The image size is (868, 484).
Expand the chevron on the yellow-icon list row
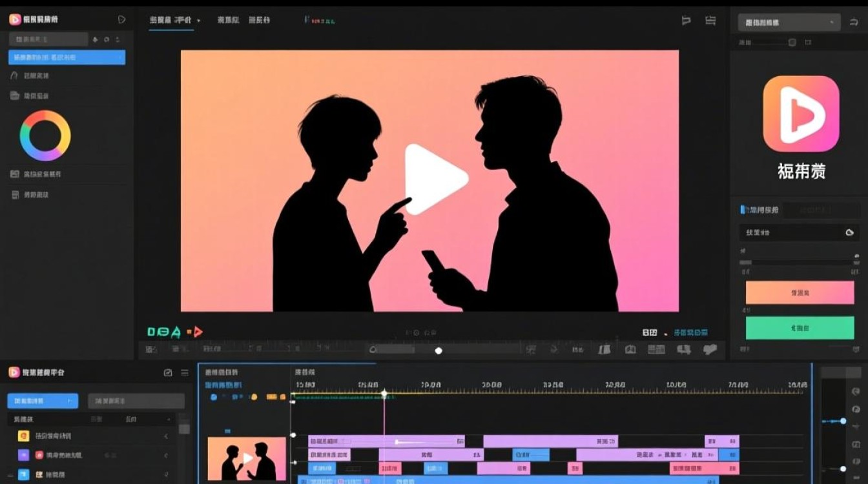click(x=166, y=436)
